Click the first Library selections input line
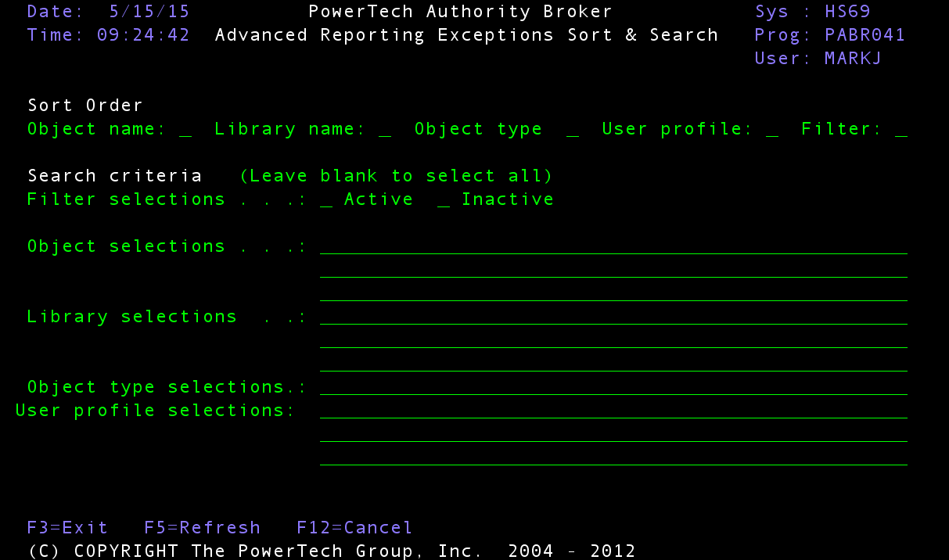The image size is (949, 560). [x=613, y=317]
